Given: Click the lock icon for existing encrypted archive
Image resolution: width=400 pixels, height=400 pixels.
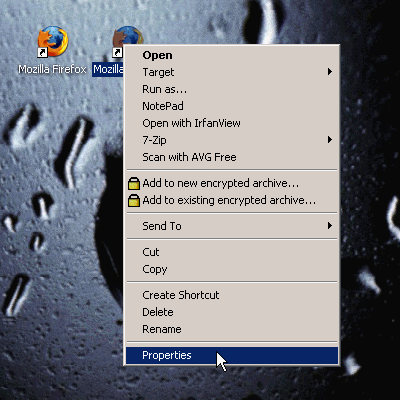Looking at the screenshot, I should 134,201.
